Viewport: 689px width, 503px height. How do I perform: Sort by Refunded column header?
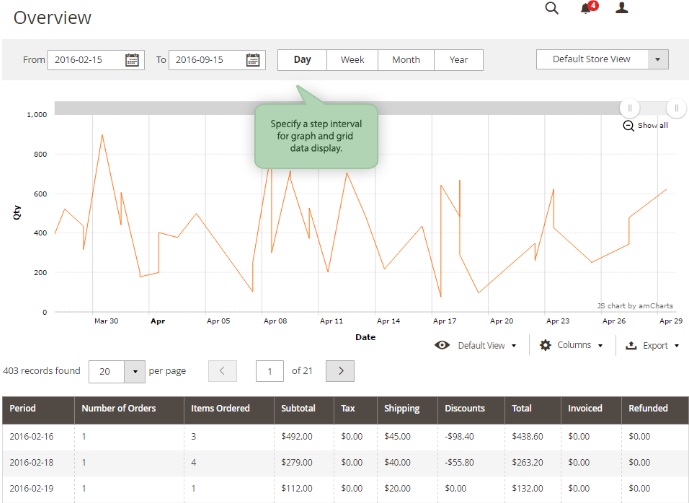pyautogui.click(x=655, y=410)
